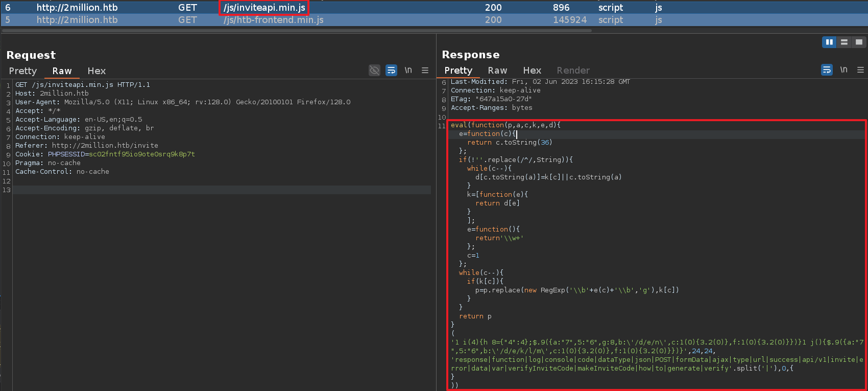Image resolution: width=868 pixels, height=391 pixels.
Task: Switch to side-by-side layout view
Action: [x=829, y=42]
